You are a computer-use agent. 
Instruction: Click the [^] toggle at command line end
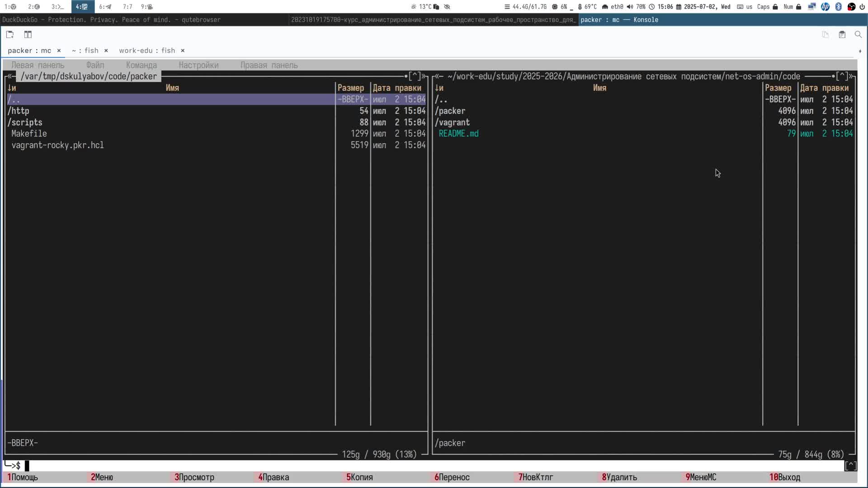pyautogui.click(x=850, y=465)
